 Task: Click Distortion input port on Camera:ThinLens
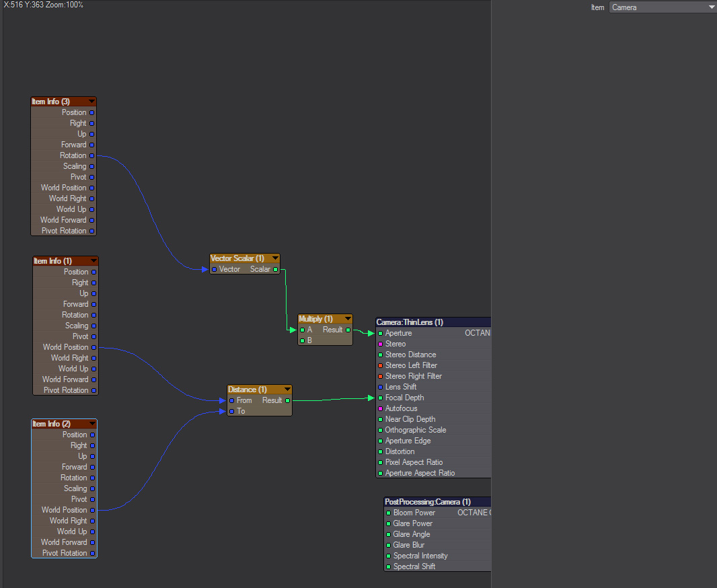pyautogui.click(x=380, y=451)
